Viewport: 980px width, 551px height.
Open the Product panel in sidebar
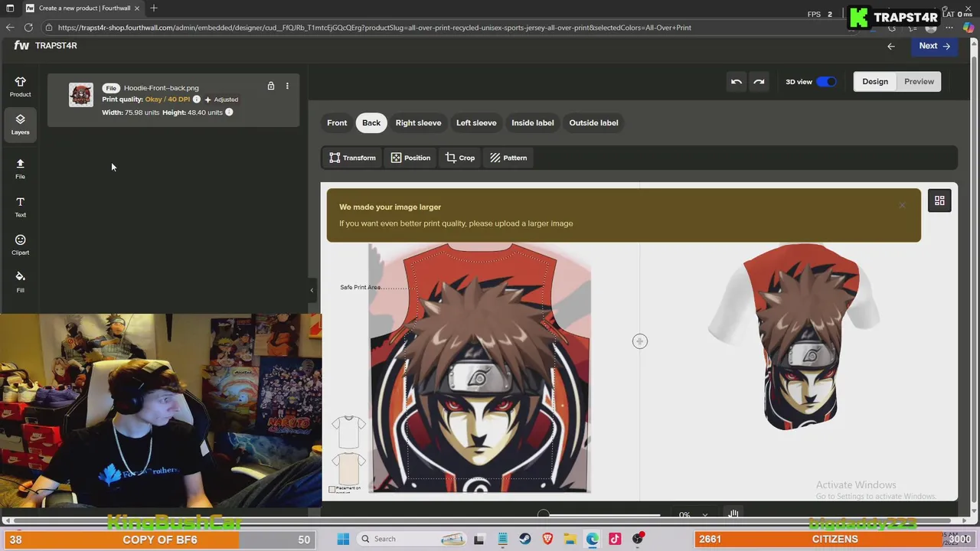tap(20, 86)
